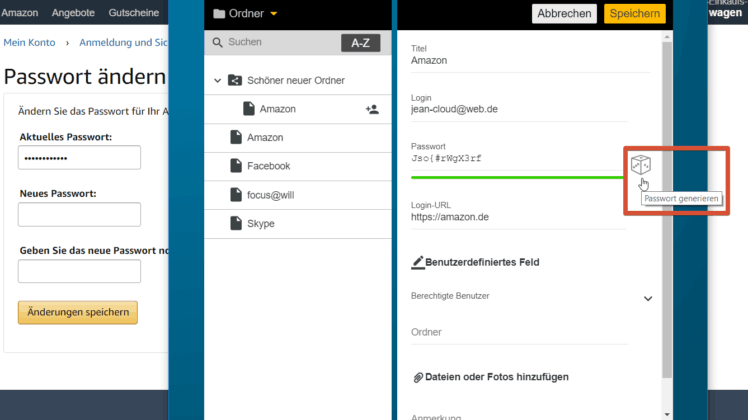Collapse the Schöner neuer Ordner chevron
Image resolution: width=748 pixels, height=420 pixels.
218,81
